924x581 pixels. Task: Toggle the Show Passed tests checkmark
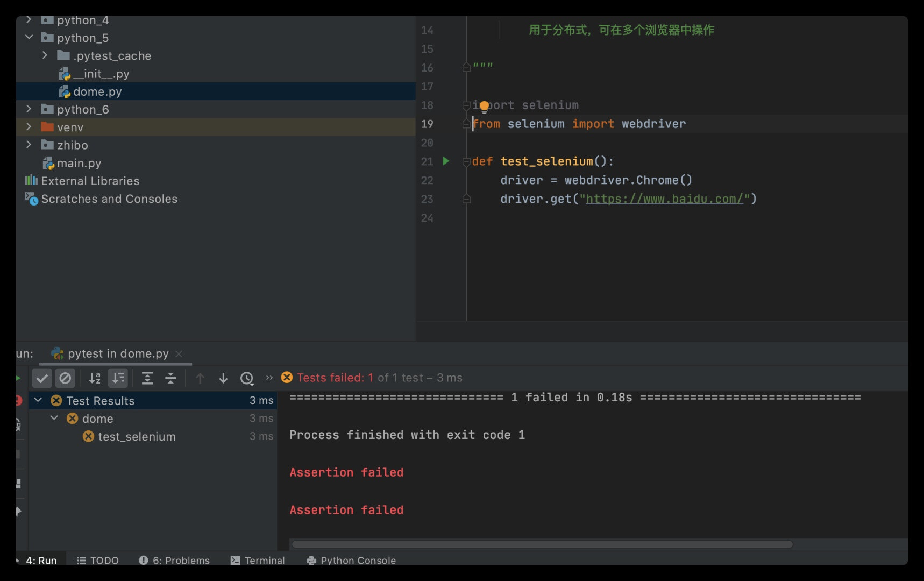(42, 378)
